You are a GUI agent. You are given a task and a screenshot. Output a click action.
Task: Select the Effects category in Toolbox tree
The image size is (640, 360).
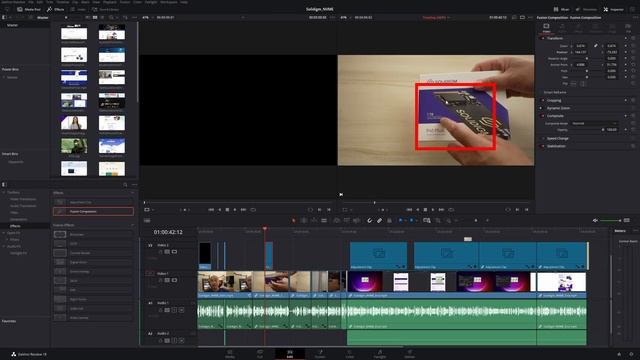[x=15, y=226]
